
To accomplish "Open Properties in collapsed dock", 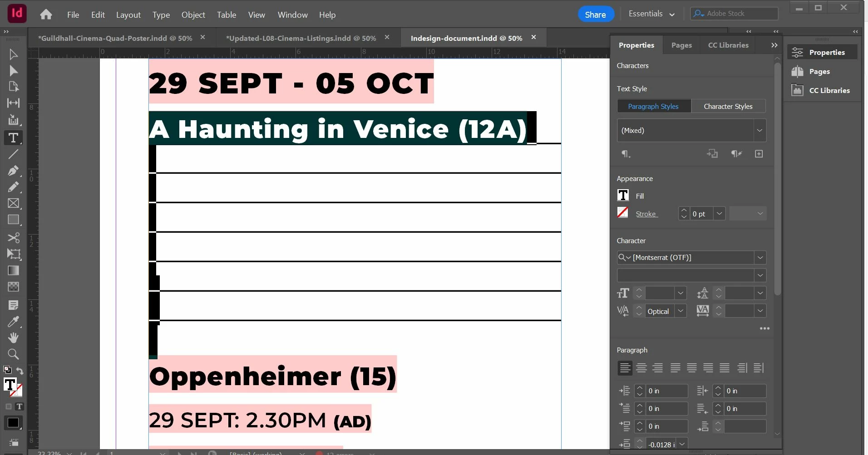I will 822,52.
